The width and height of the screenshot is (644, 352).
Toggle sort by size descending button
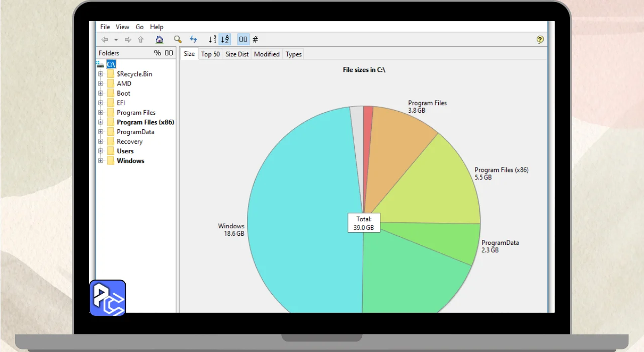pos(212,40)
